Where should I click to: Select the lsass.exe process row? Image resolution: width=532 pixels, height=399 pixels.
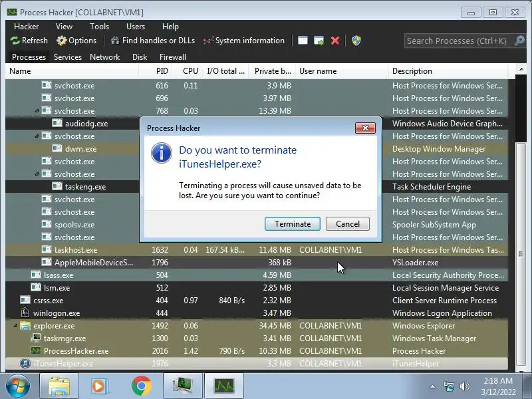coord(257,275)
